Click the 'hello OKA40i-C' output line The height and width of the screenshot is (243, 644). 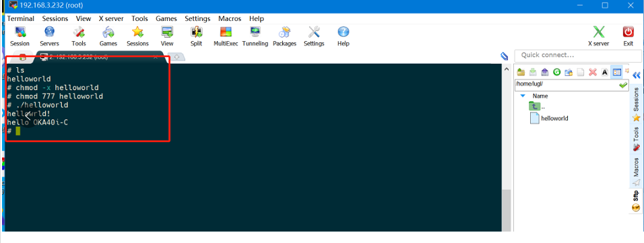click(37, 123)
